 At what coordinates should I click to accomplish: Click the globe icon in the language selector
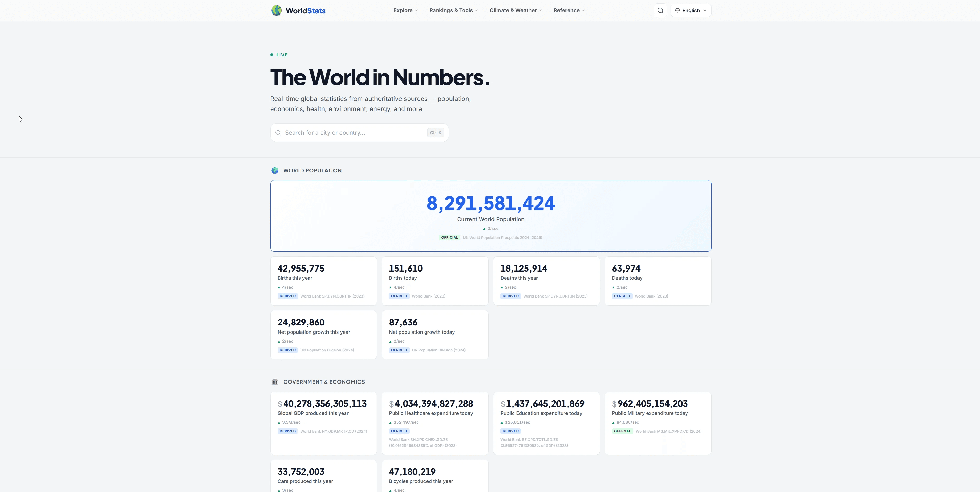click(677, 10)
